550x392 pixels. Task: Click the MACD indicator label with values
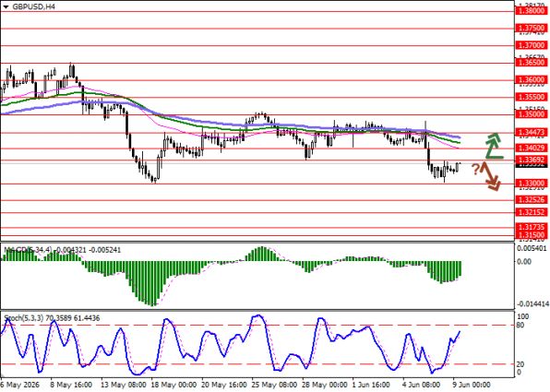(63, 250)
